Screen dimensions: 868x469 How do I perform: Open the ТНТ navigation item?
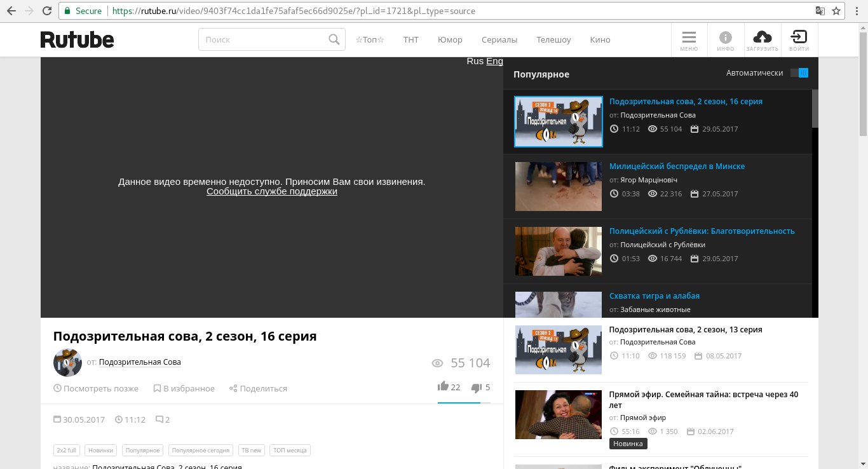click(x=411, y=39)
